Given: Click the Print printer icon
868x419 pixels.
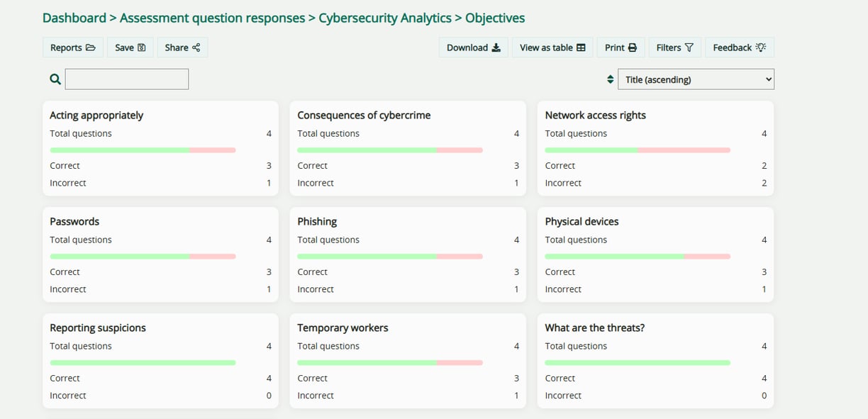Looking at the screenshot, I should tap(633, 48).
